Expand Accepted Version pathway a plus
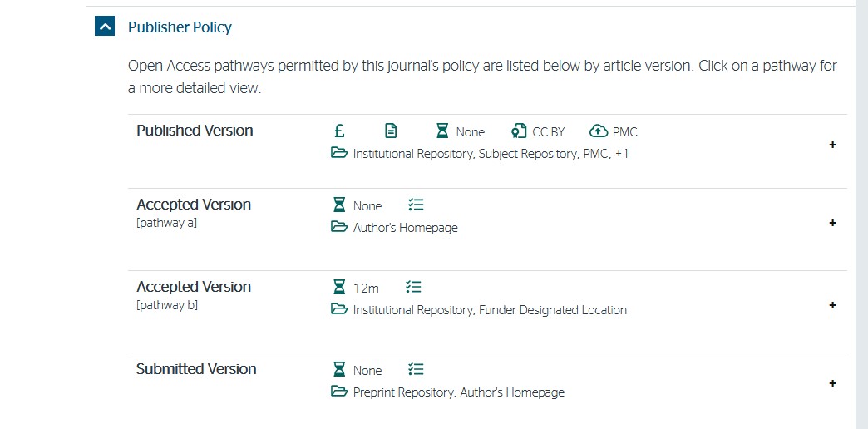This screenshot has height=429, width=868. coord(832,223)
